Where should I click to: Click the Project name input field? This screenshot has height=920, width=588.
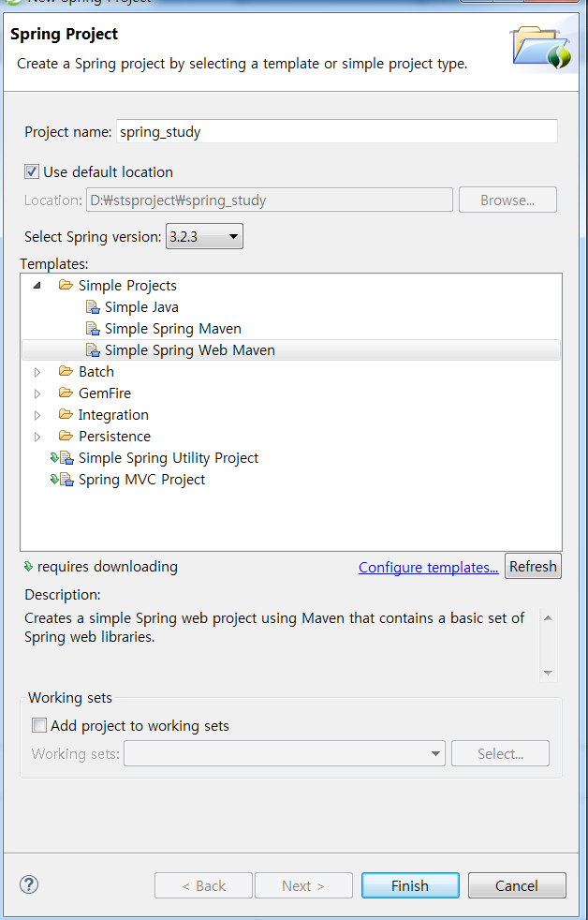(x=336, y=131)
